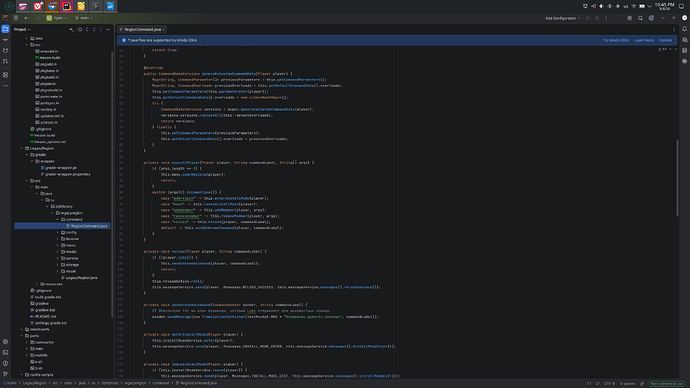Expand the config folder
Viewport: 690px width, 388px height.
pos(58,232)
